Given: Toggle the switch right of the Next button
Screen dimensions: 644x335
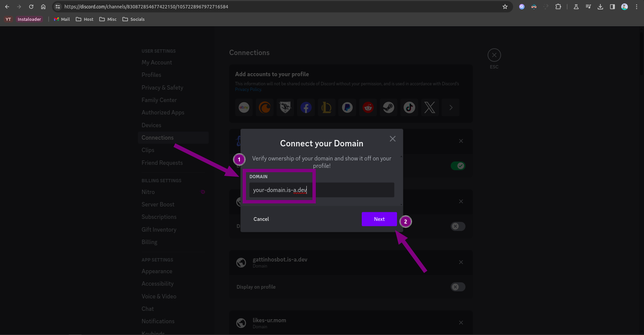Looking at the screenshot, I should pos(458,227).
